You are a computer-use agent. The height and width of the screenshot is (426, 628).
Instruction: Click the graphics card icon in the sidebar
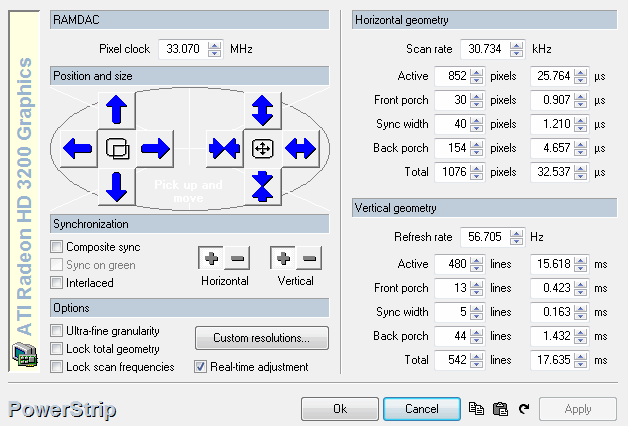[x=25, y=354]
